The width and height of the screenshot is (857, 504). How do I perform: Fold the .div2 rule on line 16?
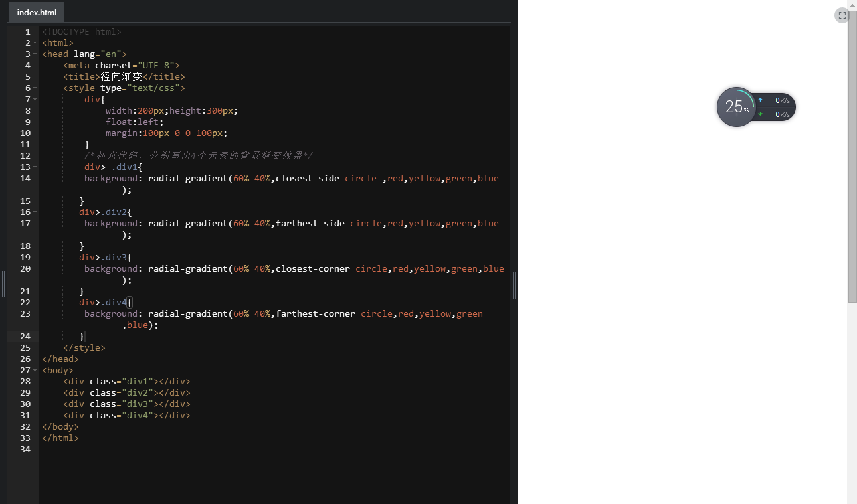coord(35,212)
